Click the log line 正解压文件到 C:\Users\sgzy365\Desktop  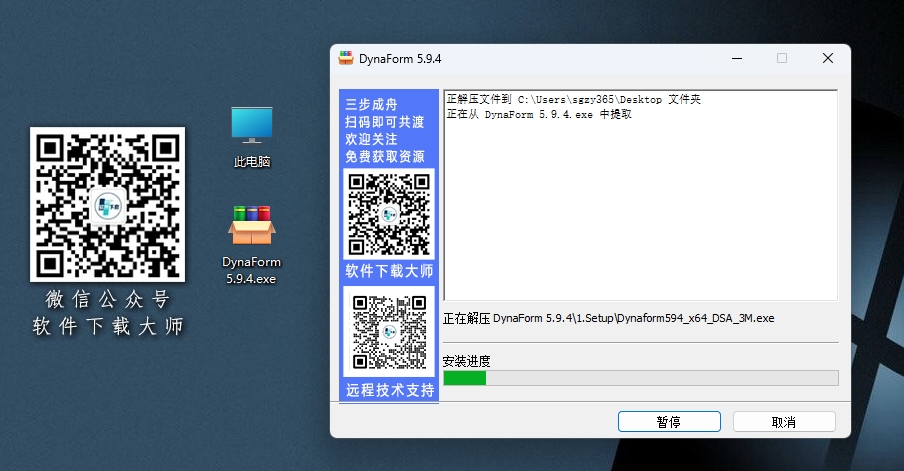574,99
